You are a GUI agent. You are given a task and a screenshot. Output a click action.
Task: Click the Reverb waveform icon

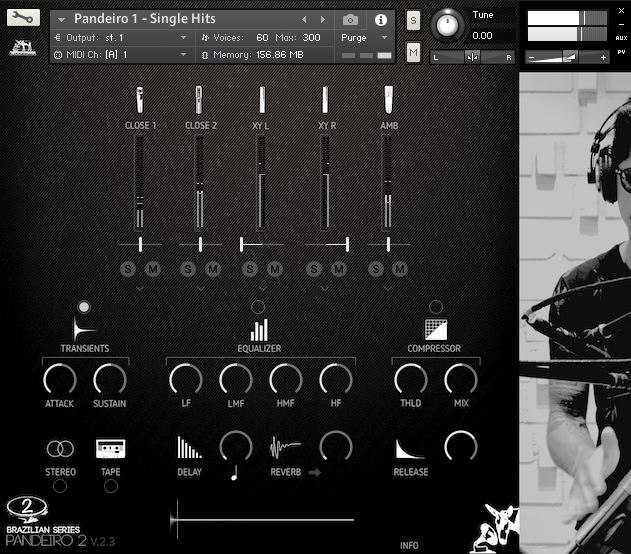tap(285, 447)
